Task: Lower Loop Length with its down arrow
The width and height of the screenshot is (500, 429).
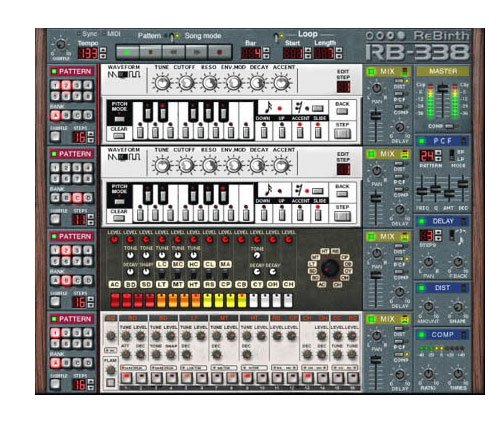Action: (x=339, y=56)
